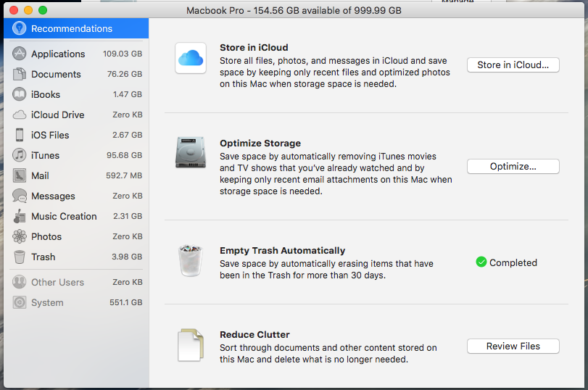
Task: Click the Optimize... button
Action: [513, 166]
